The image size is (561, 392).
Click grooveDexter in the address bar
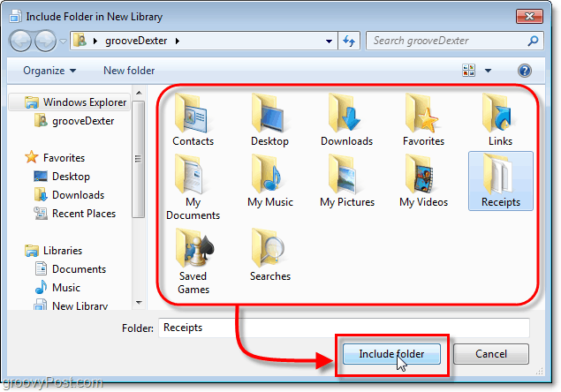pos(136,41)
